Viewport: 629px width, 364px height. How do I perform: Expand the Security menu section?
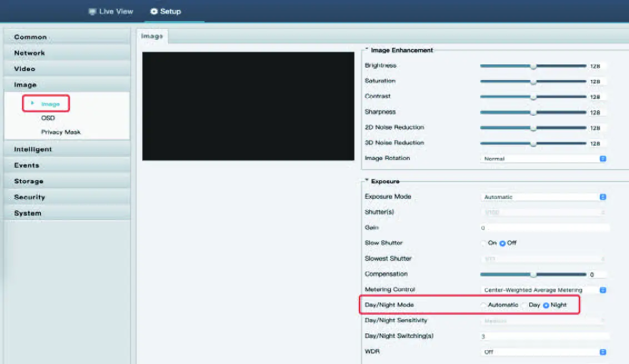tap(67, 197)
